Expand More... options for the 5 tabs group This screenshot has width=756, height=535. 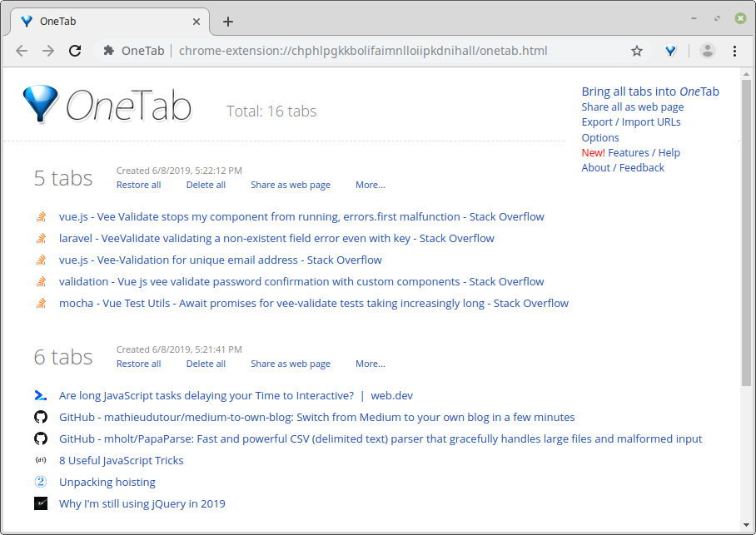[370, 185]
